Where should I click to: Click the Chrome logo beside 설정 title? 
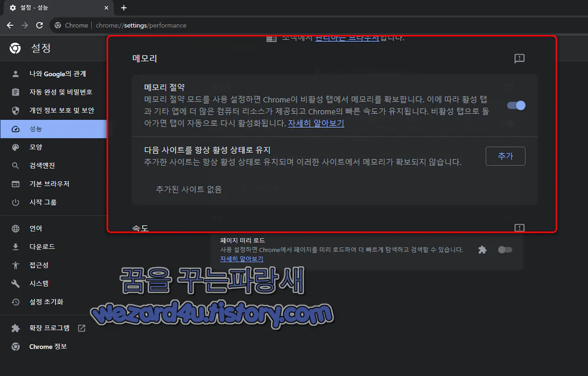pyautogui.click(x=15, y=48)
